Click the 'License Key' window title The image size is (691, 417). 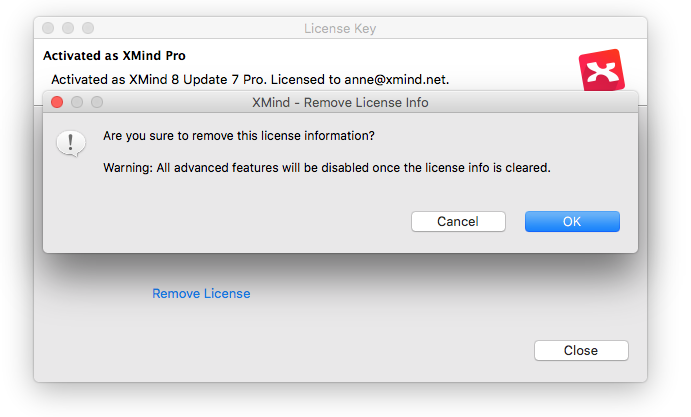click(340, 29)
